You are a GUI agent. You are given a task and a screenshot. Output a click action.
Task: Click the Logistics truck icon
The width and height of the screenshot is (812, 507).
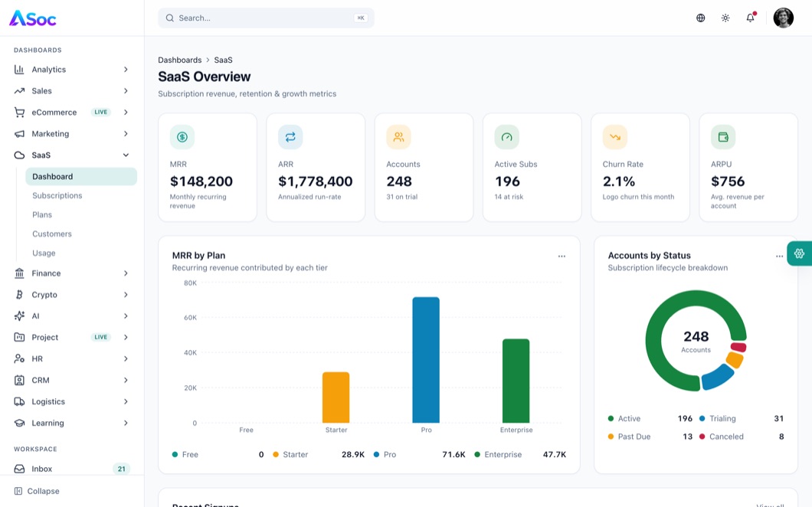19,401
